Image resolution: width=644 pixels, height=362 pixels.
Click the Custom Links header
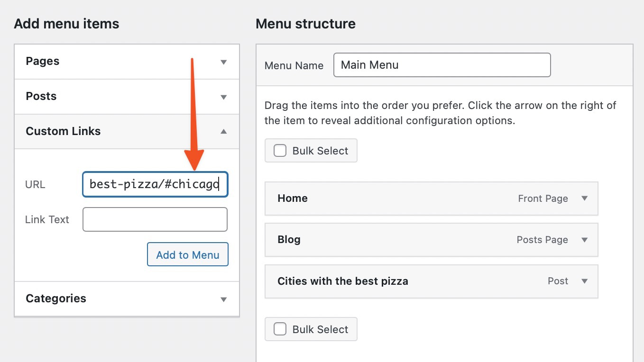(63, 131)
